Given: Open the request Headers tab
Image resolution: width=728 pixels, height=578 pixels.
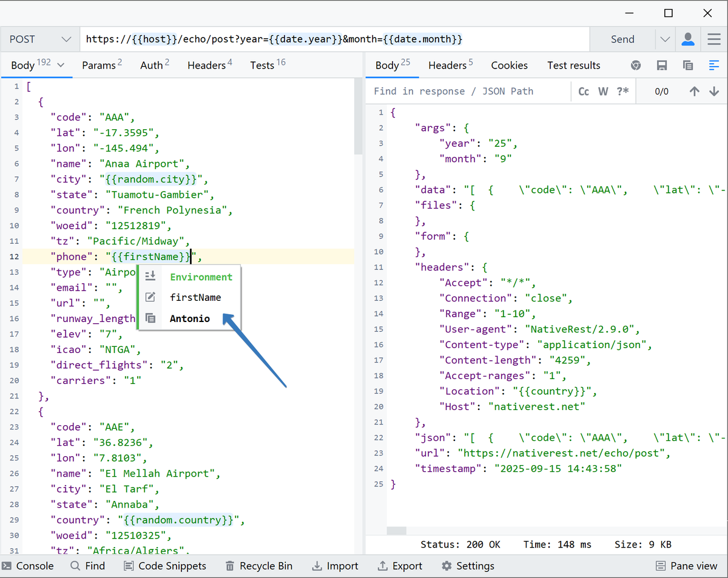Looking at the screenshot, I should tap(210, 65).
